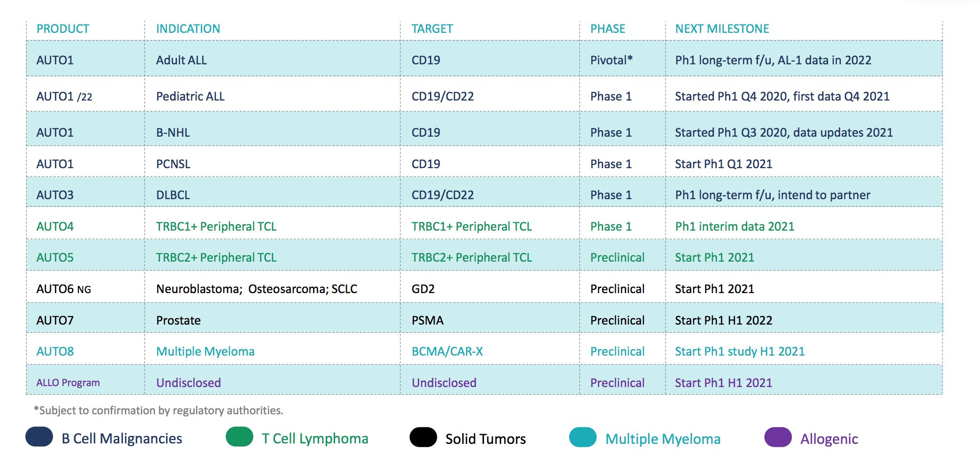Click the regulatory authorities footnote text
Image resolution: width=980 pixels, height=450 pixels.
[158, 411]
